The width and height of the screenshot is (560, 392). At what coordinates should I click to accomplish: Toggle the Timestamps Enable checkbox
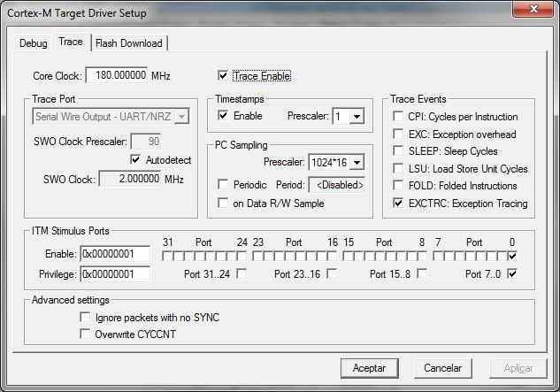point(223,115)
